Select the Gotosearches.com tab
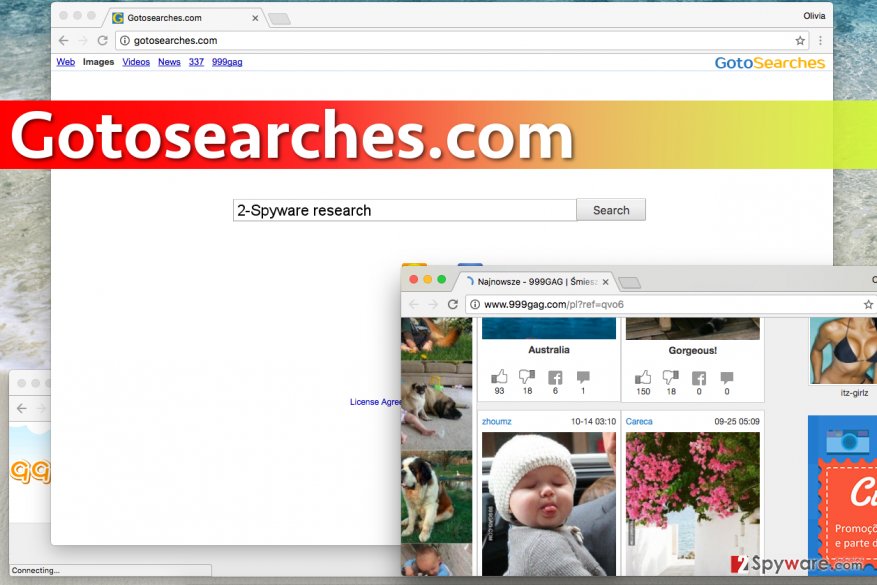The image size is (877, 585). pos(185,18)
